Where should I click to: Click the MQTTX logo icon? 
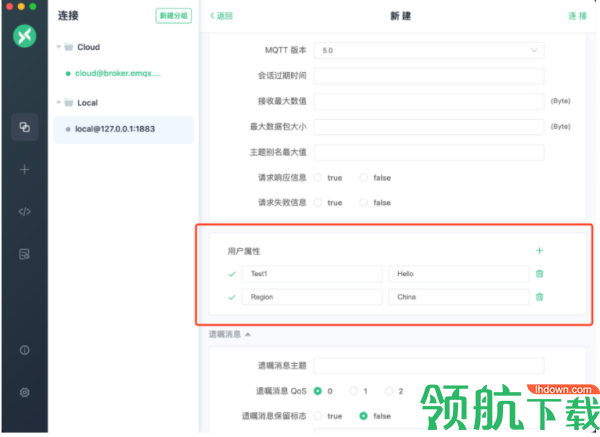(24, 36)
